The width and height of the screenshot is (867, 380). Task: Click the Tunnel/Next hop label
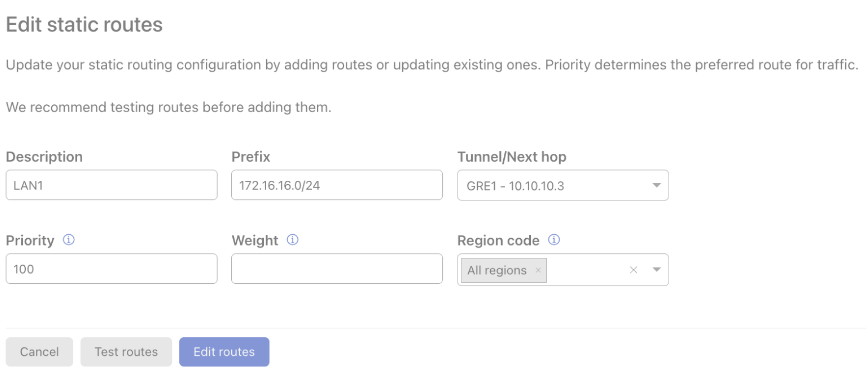point(512,157)
